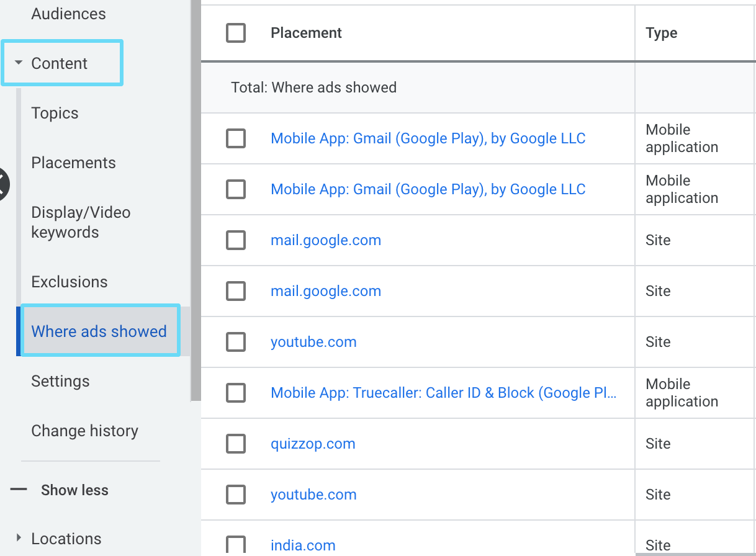Viewport: 756px width, 556px height.
Task: Open Settings in the sidebar
Action: click(x=61, y=381)
